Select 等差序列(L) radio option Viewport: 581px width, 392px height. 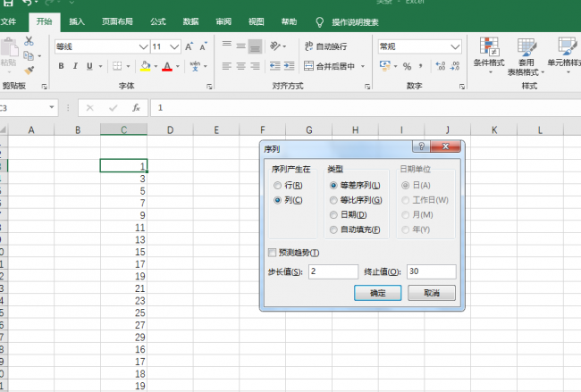(x=355, y=185)
